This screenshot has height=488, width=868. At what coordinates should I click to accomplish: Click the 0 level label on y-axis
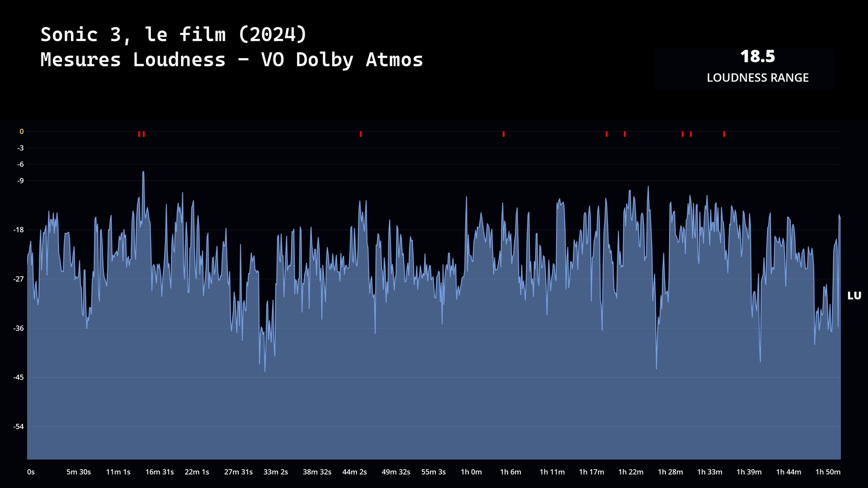tap(21, 131)
